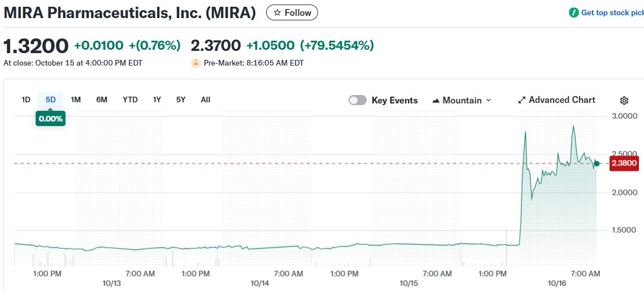This screenshot has width=644, height=290.
Task: Click the Mountain chart type icon
Action: (436, 101)
